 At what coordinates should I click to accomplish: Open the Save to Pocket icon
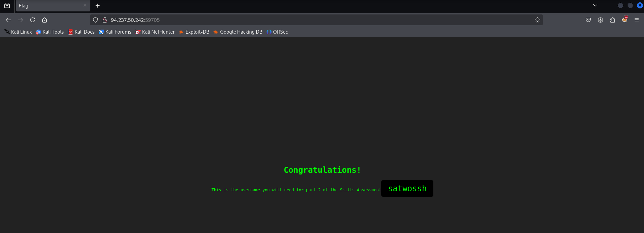point(588,20)
